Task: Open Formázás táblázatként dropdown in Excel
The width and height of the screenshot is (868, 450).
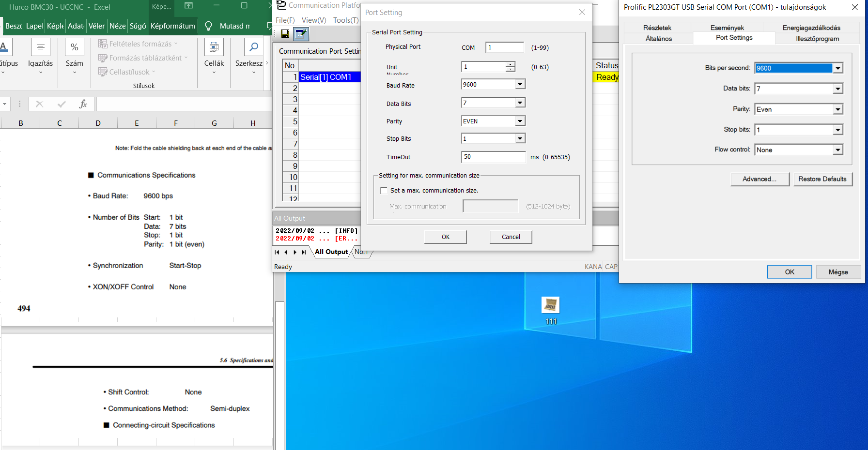Action: pyautogui.click(x=143, y=58)
